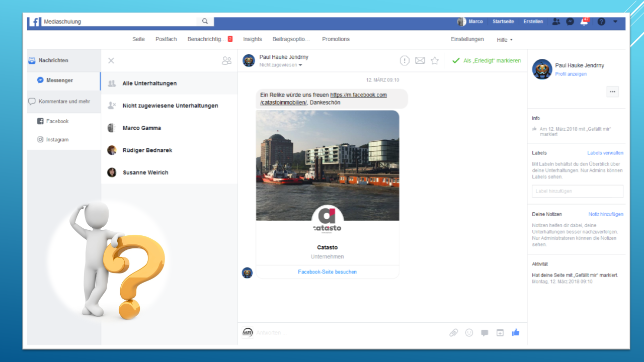Click "Facebook-Seite besuchen" link
The height and width of the screenshot is (362, 644).
tap(327, 271)
